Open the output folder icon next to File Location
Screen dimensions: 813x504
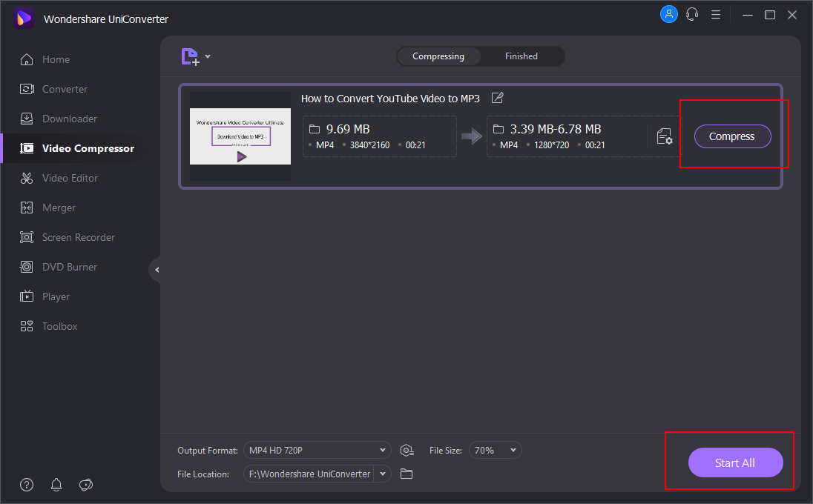(406, 474)
